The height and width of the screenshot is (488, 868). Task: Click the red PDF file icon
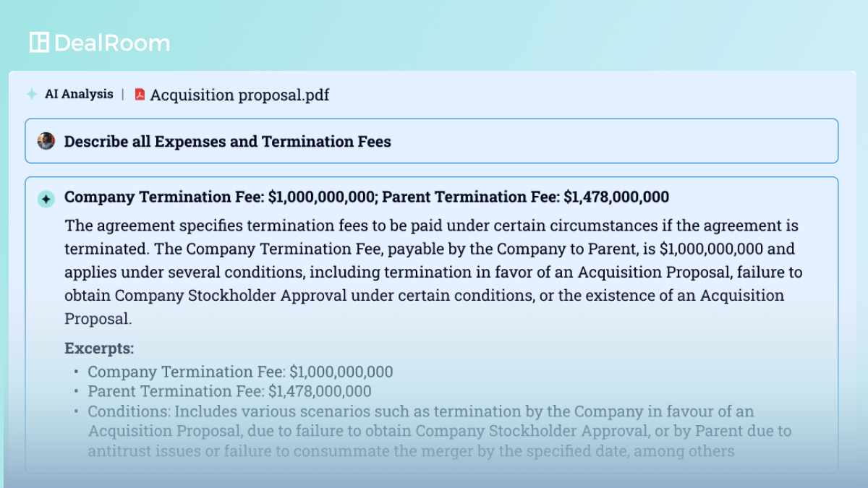click(x=140, y=95)
